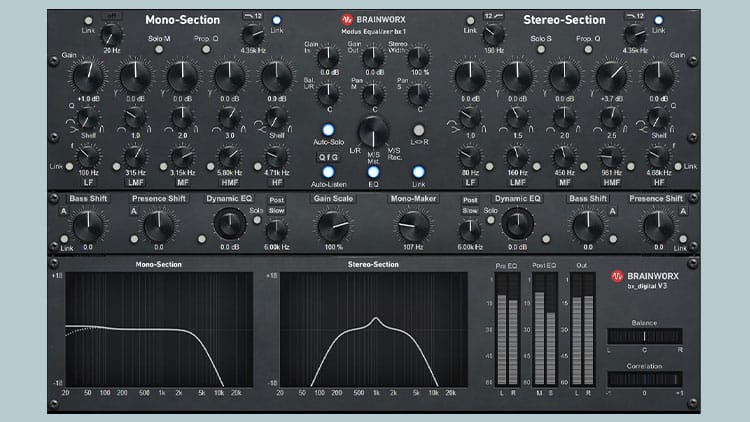Click the Stereo-Section EQ curve graph
This screenshot has height=422, width=750.
(374, 330)
